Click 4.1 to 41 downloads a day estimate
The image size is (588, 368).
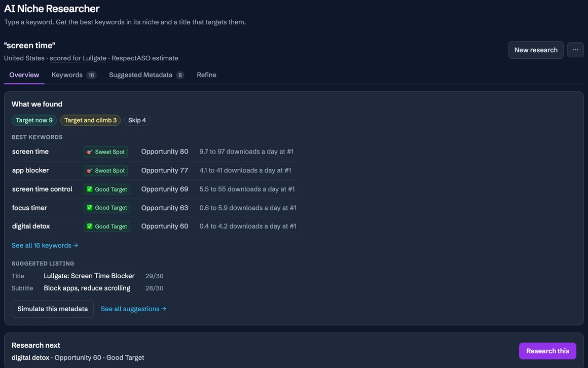coord(245,170)
